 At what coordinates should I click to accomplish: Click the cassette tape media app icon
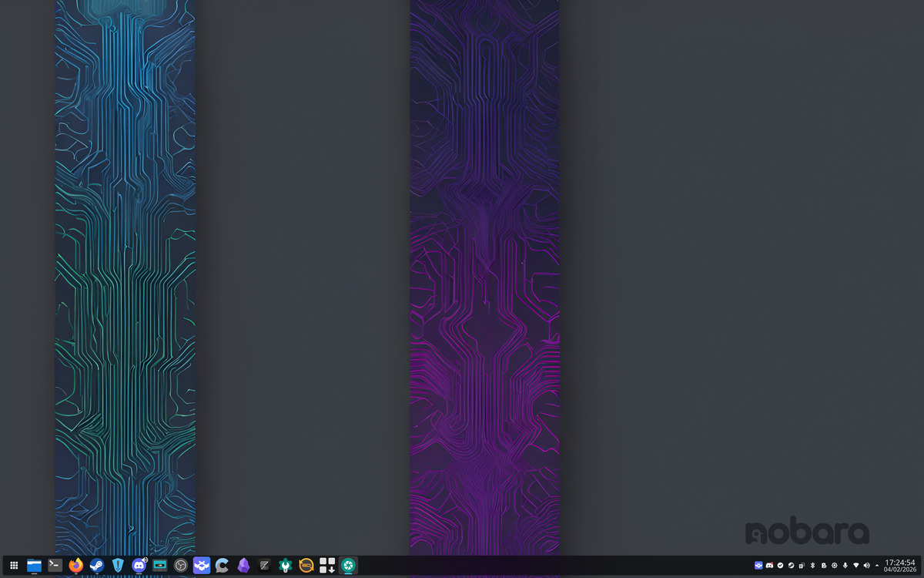tap(160, 565)
